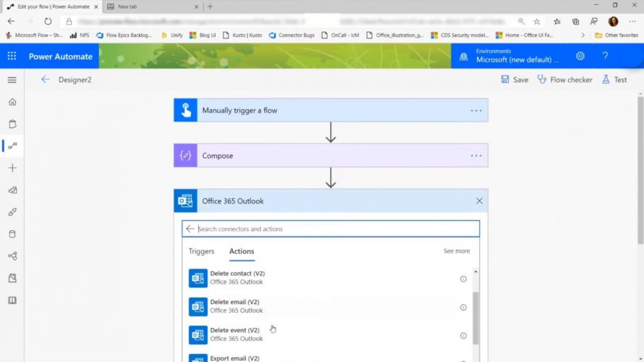Open Connectors plug icon in sidebar
The width and height of the screenshot is (644, 362).
click(x=12, y=212)
